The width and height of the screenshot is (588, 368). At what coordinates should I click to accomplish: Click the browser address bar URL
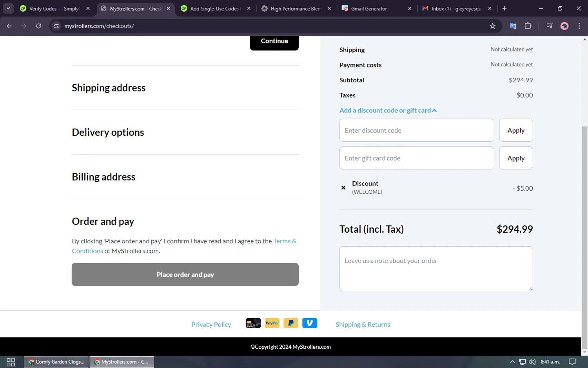pos(99,26)
